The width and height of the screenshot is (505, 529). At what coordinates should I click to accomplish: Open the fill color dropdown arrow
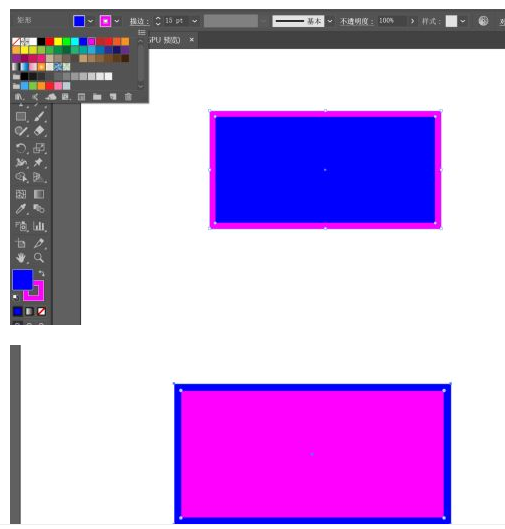[x=90, y=21]
